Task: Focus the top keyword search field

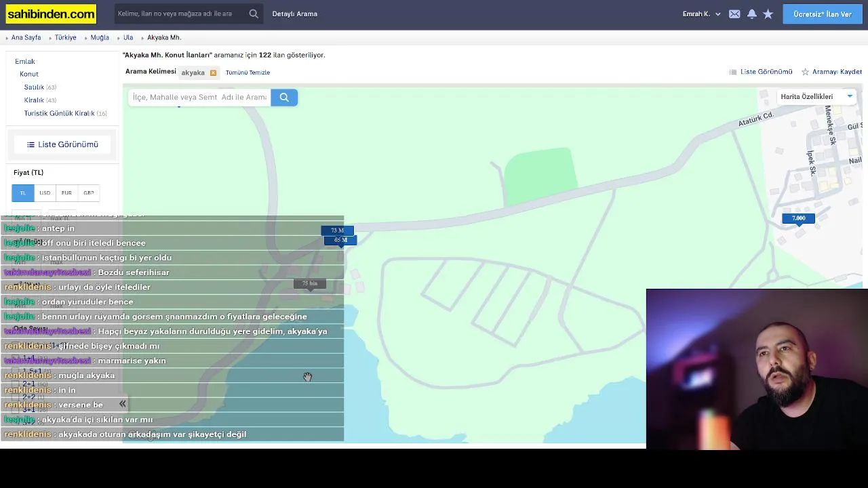Action: click(180, 14)
